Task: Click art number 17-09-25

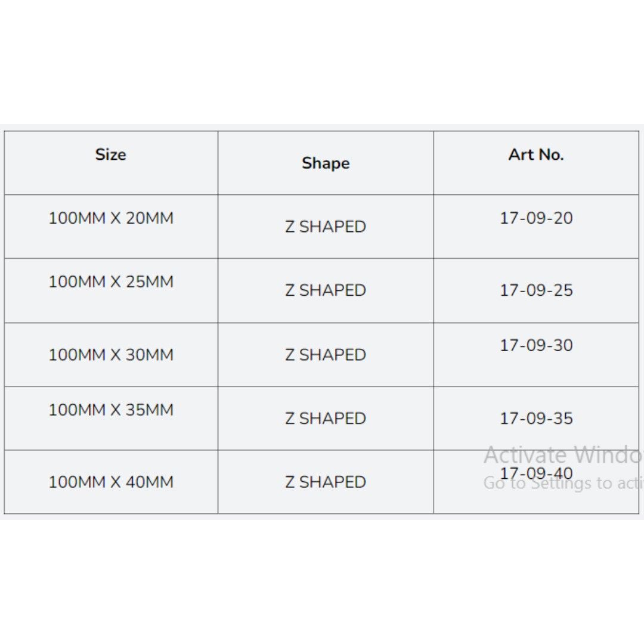Action: (536, 290)
